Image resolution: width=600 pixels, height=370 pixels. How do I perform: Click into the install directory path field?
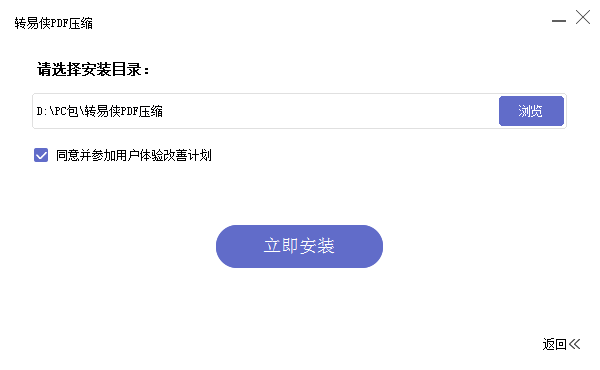click(x=266, y=111)
